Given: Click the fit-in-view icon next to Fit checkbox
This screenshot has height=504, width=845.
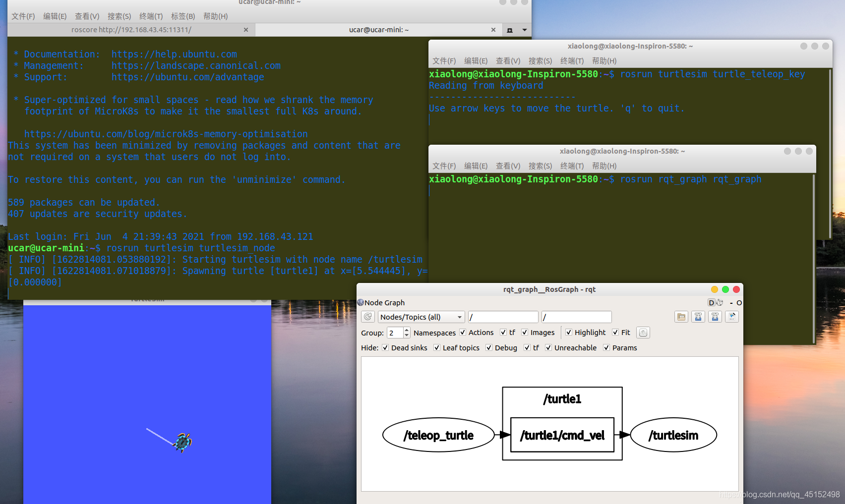Looking at the screenshot, I should pos(643,333).
